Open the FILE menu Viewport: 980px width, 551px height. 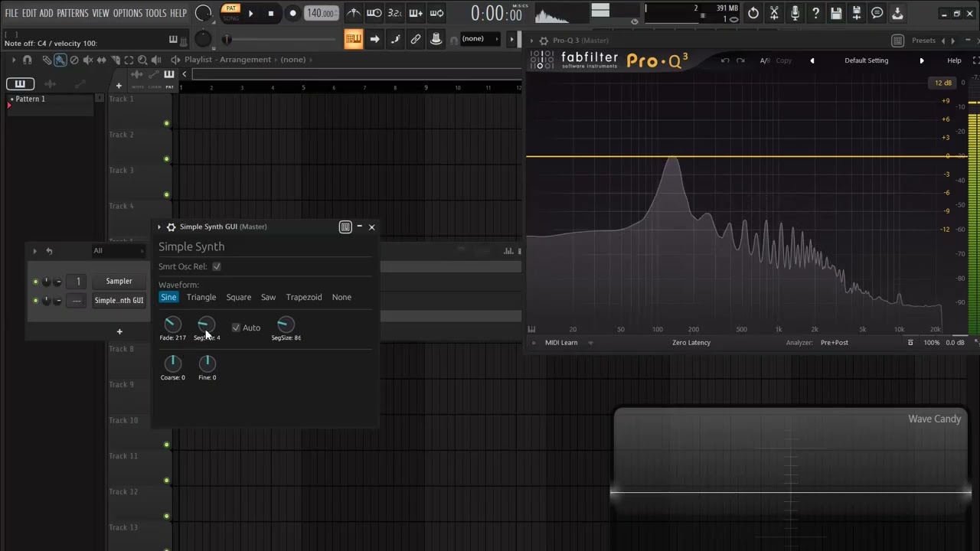(11, 13)
